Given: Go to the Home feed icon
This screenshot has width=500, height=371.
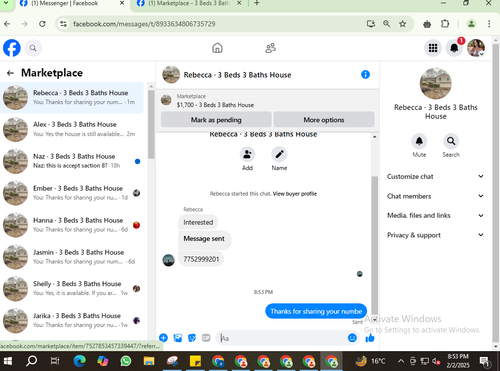Looking at the screenshot, I should 217,48.
